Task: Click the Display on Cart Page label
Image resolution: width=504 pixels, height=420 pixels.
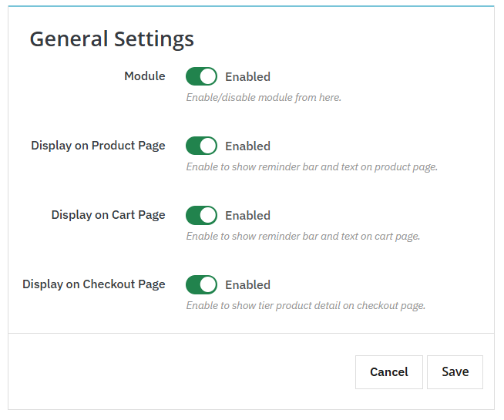Action: [x=108, y=215]
